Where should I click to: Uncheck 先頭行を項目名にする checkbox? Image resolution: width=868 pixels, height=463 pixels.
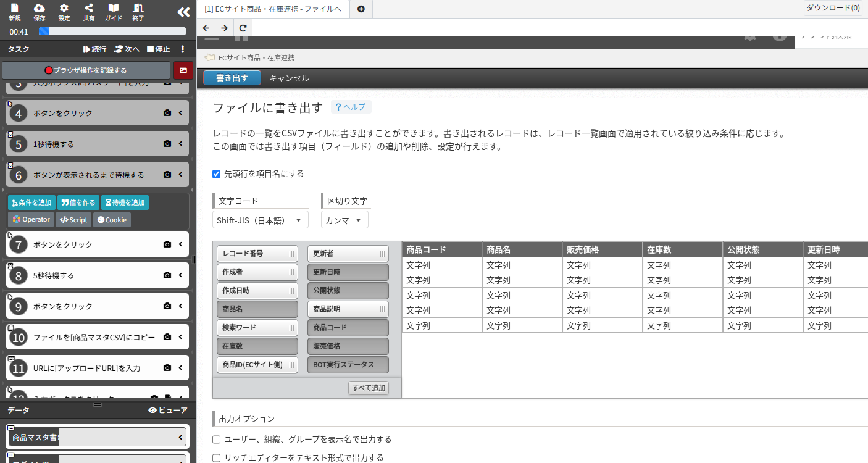tap(216, 173)
